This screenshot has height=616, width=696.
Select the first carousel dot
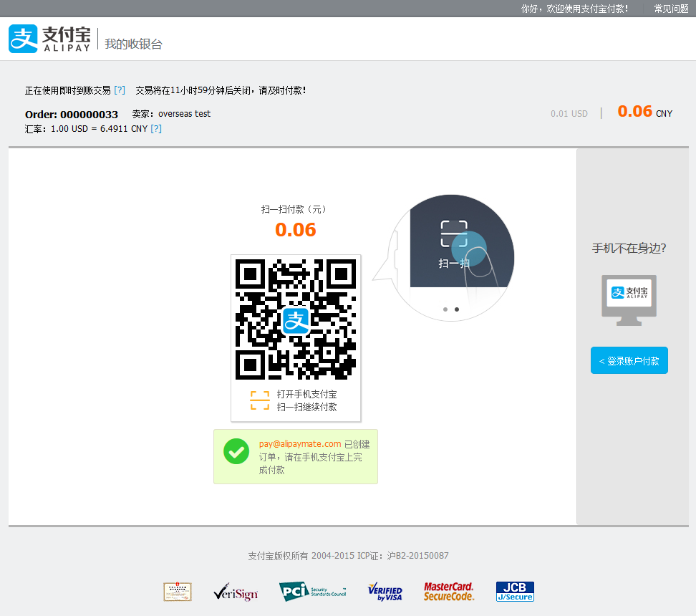coord(445,309)
